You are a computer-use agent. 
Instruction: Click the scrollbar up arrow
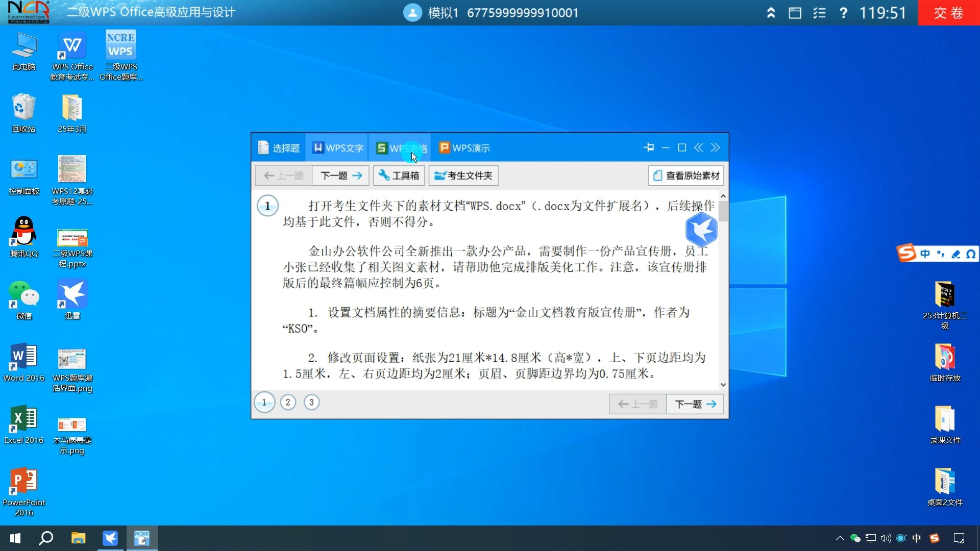(x=723, y=196)
